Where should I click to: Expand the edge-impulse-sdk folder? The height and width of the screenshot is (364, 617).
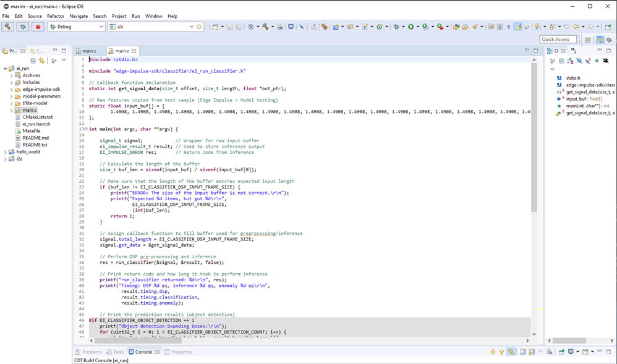pyautogui.click(x=11, y=88)
